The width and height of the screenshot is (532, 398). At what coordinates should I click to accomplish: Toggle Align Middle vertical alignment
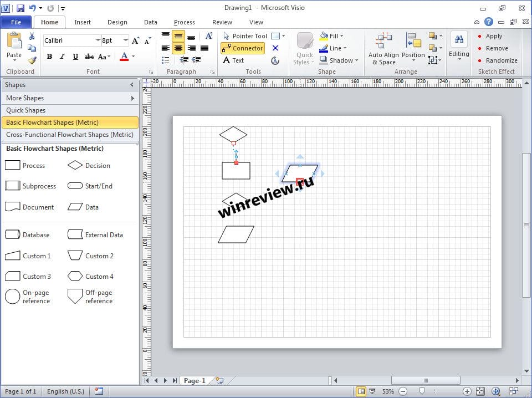[178, 36]
